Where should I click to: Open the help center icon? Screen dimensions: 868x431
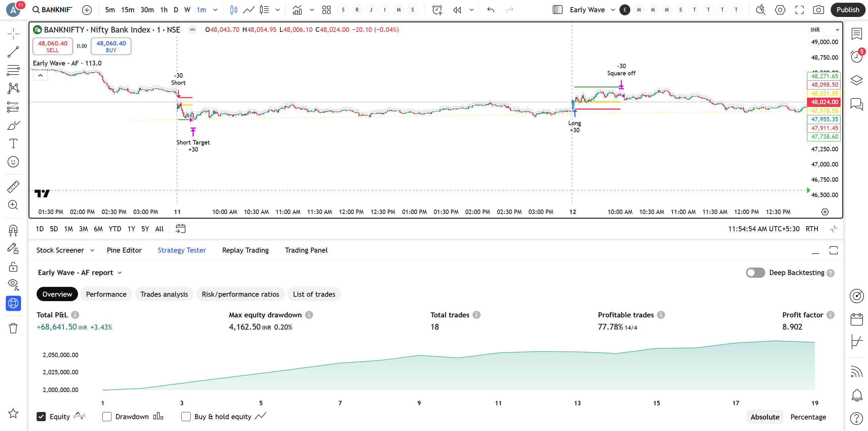click(856, 419)
